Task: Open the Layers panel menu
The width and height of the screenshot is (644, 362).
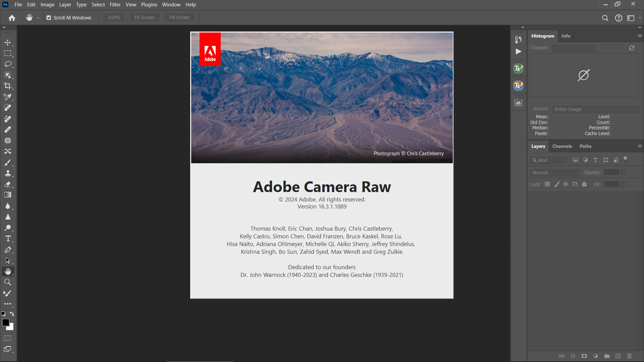Action: pos(640,146)
